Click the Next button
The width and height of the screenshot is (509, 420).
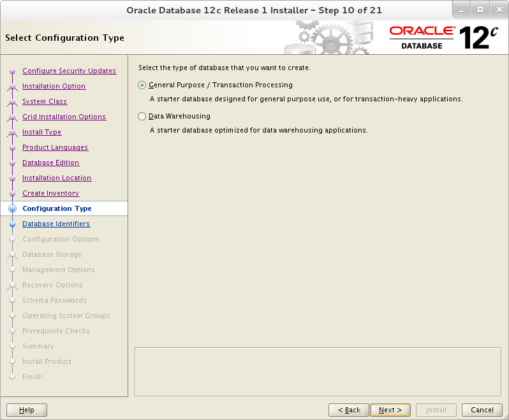pyautogui.click(x=390, y=410)
